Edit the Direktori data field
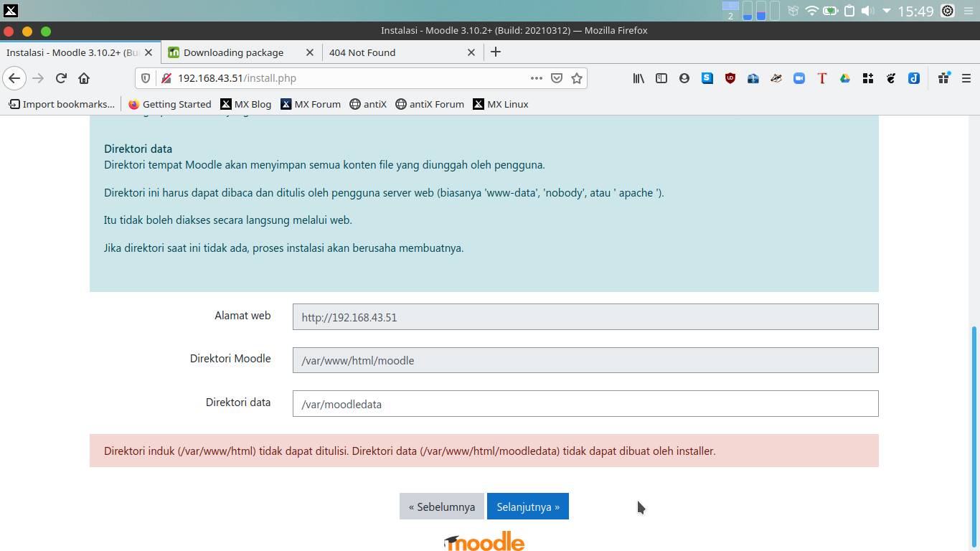The image size is (980, 551). [x=585, y=404]
